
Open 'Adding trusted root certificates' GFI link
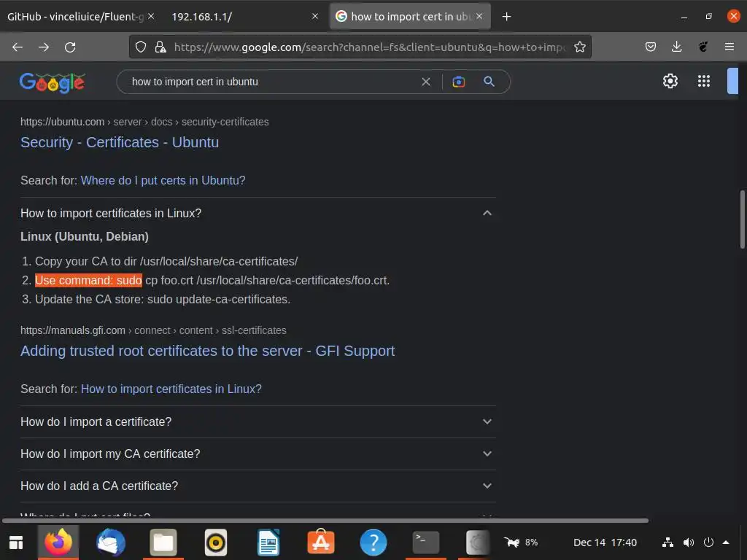pyautogui.click(x=208, y=351)
